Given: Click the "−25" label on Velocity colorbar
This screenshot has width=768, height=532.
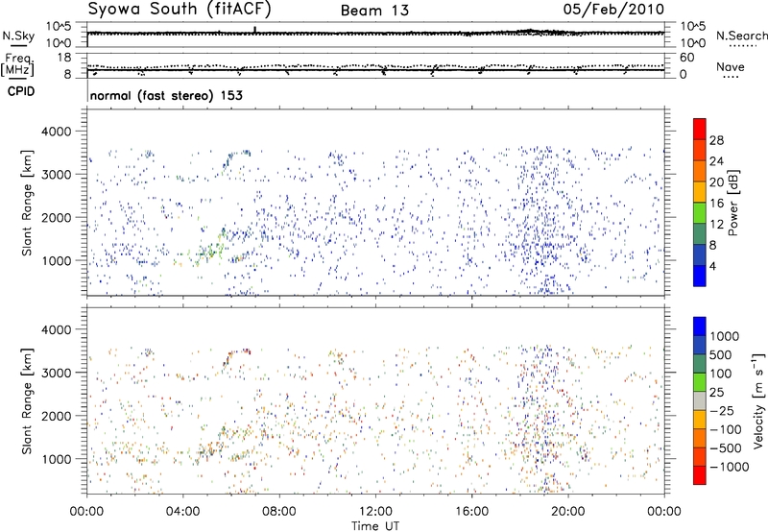Looking at the screenshot, I should pos(722,410).
